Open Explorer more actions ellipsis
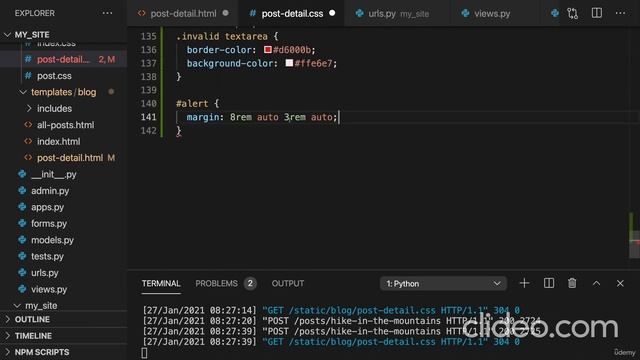Image resolution: width=640 pixels, height=360 pixels. coord(107,13)
